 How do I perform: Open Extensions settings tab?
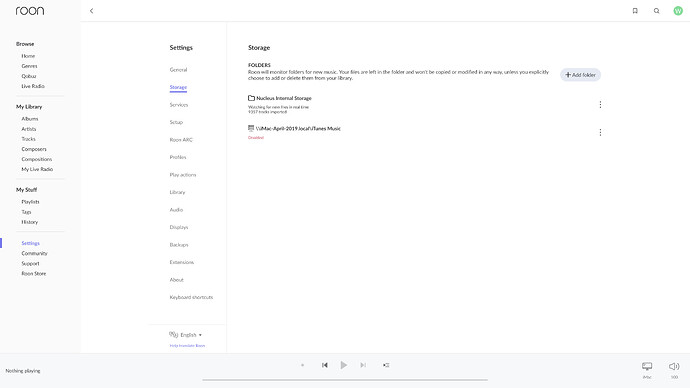[182, 262]
